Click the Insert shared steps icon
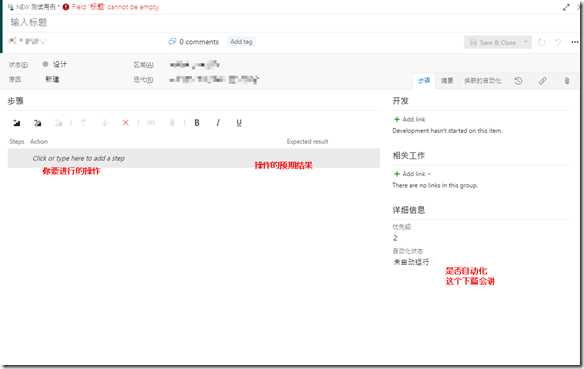Image resolution: width=584 pixels, height=369 pixels. 37,123
